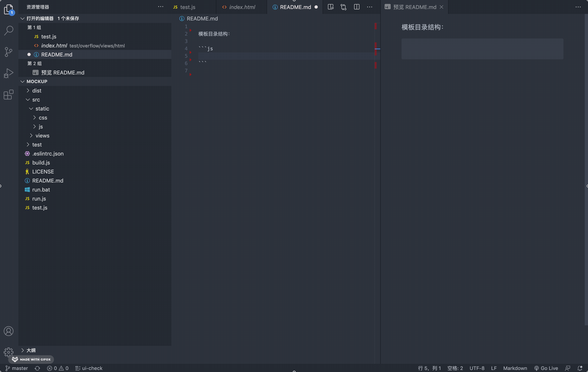Split the editor using the split icon
The height and width of the screenshot is (372, 588).
tap(357, 7)
